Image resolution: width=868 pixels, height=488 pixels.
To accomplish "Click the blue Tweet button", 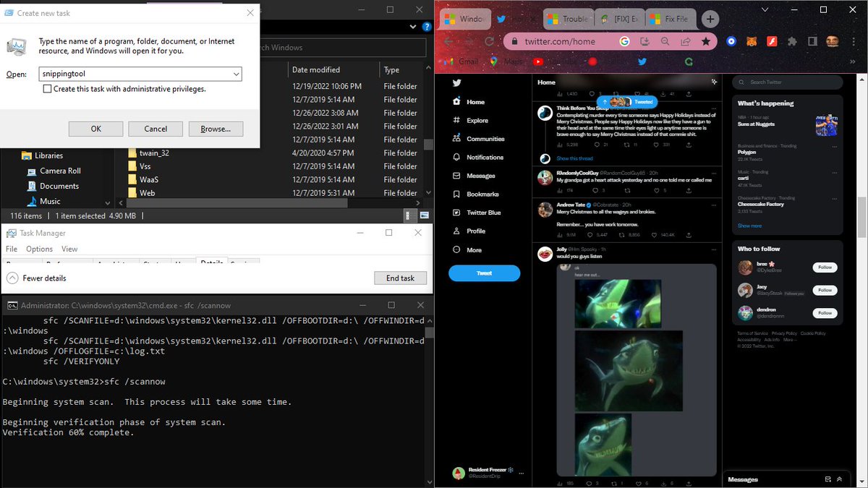I will tap(484, 273).
